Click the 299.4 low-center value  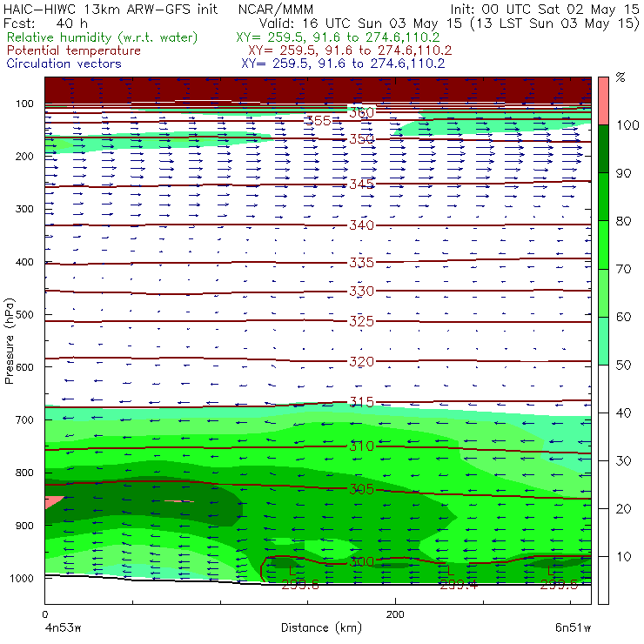(x=459, y=586)
